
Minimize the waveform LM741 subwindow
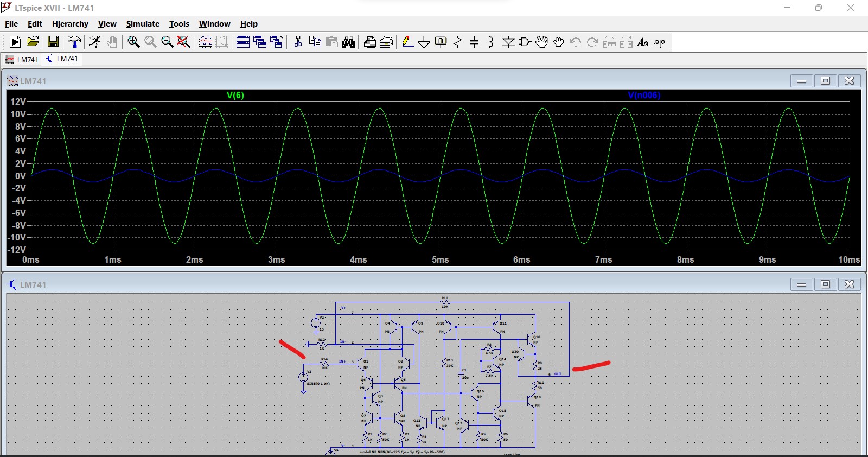pyautogui.click(x=801, y=81)
